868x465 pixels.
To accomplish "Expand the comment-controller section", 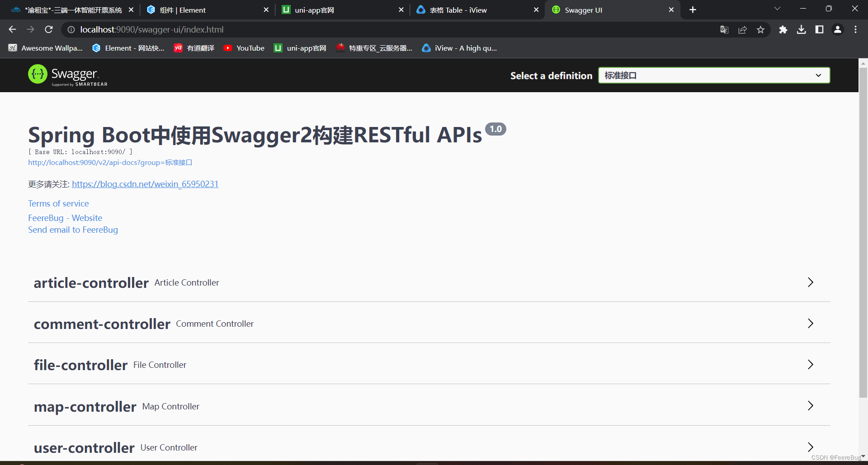I will pyautogui.click(x=810, y=324).
